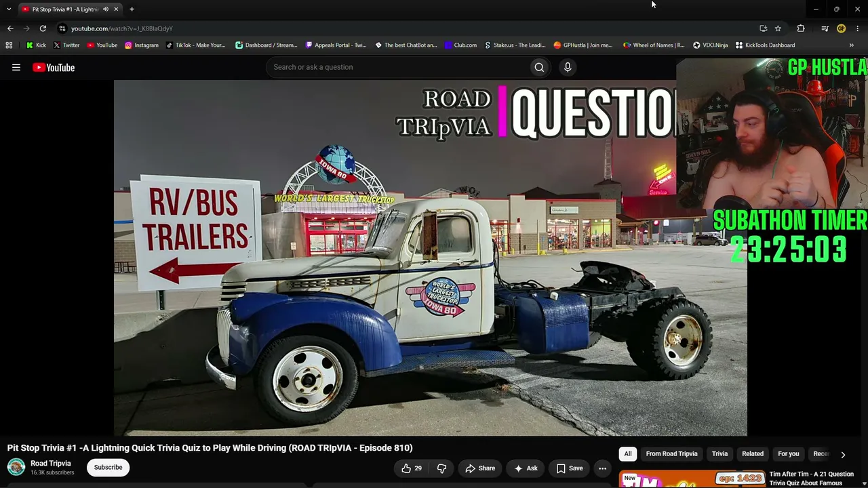
Task: Select the From Road Tripvia chip
Action: tap(671, 454)
